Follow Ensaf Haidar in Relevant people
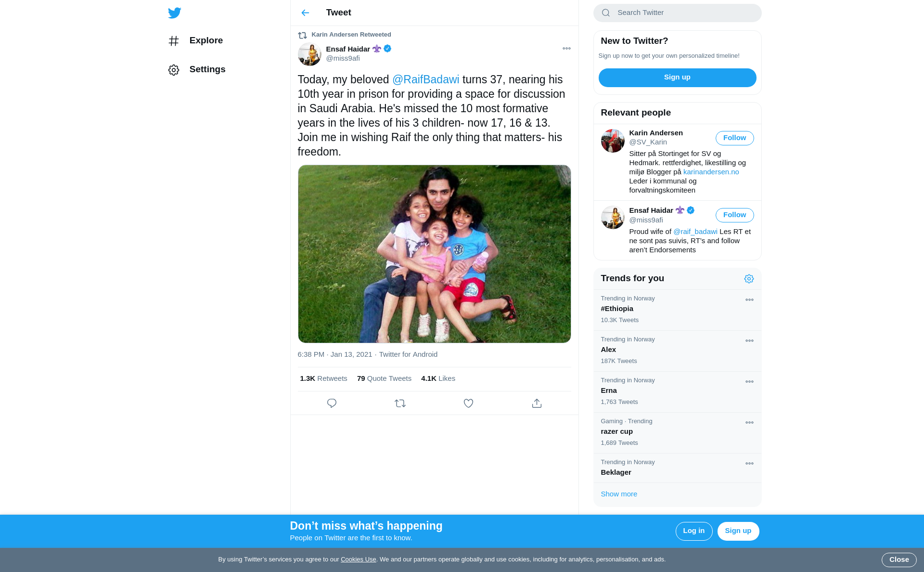Screen dimensions: 924x572 (734, 215)
